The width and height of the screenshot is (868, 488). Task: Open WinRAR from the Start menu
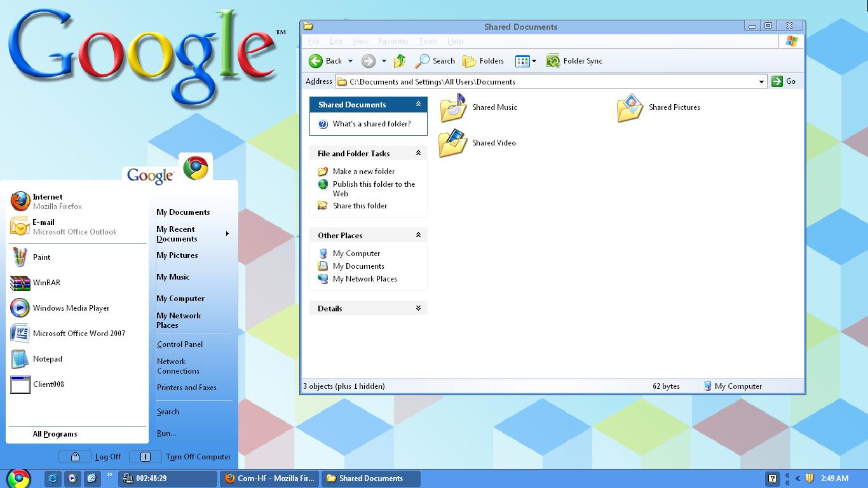click(x=46, y=282)
